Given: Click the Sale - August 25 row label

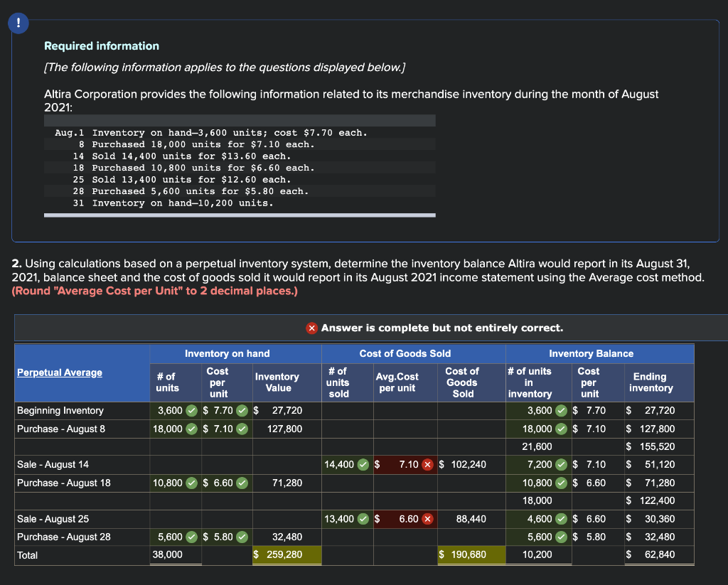Looking at the screenshot, I should point(53,519).
